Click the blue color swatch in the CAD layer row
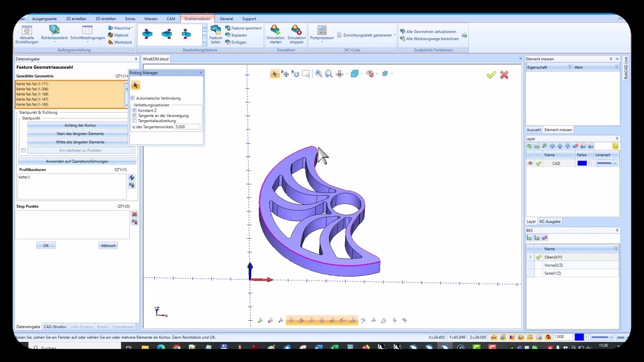Screen dimensions: 644x362 582,163
